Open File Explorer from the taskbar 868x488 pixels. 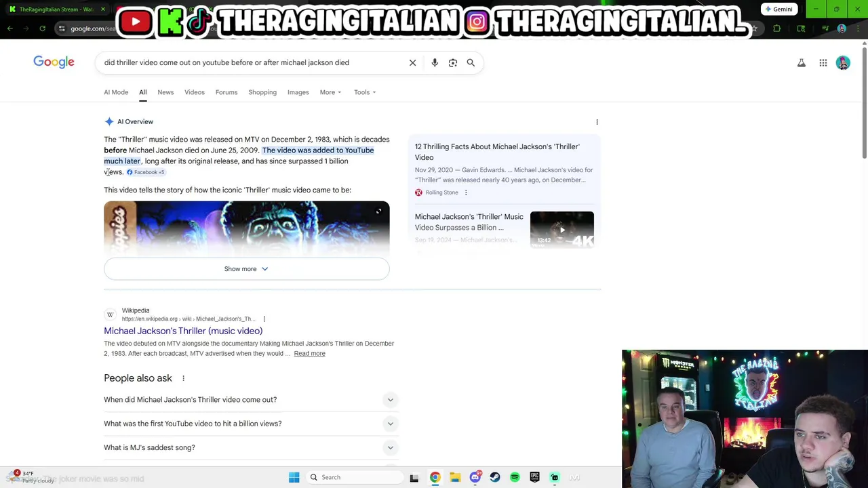tap(455, 477)
